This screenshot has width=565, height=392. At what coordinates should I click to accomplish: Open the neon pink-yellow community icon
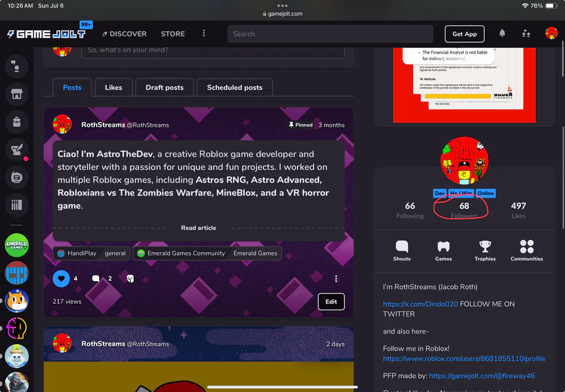[x=16, y=328]
